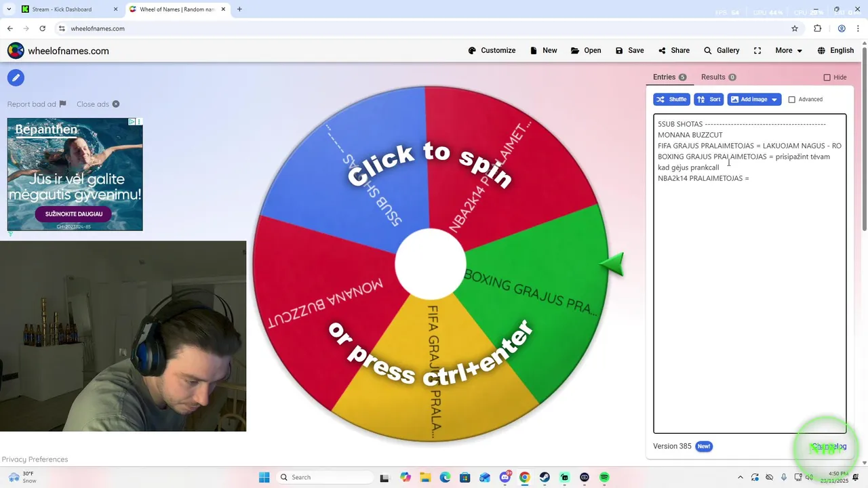This screenshot has width=868, height=488.
Task: Shuffle the entries list
Action: click(671, 100)
